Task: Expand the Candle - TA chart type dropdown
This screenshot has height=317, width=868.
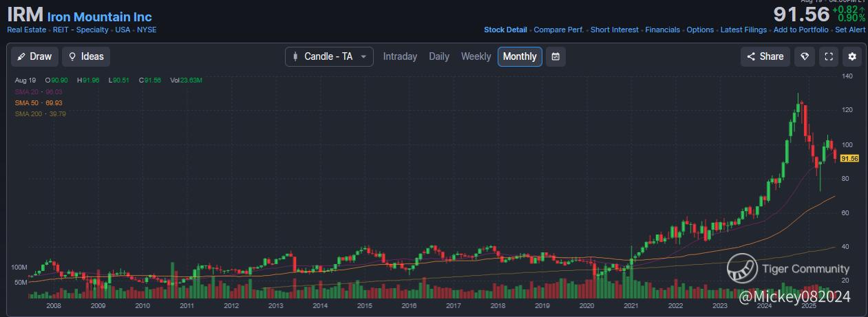Action: (329, 56)
